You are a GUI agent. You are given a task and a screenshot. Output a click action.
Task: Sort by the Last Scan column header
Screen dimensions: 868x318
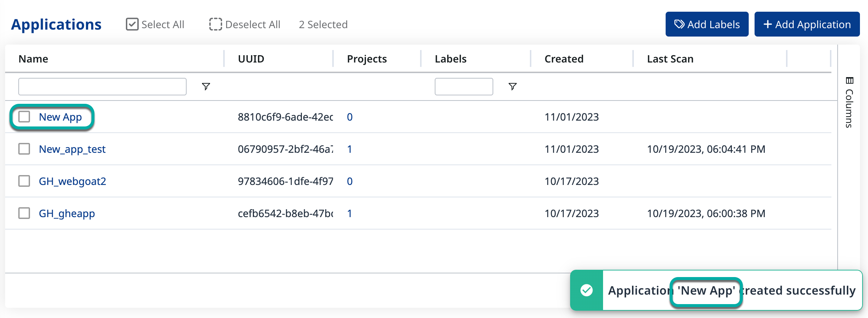point(670,59)
